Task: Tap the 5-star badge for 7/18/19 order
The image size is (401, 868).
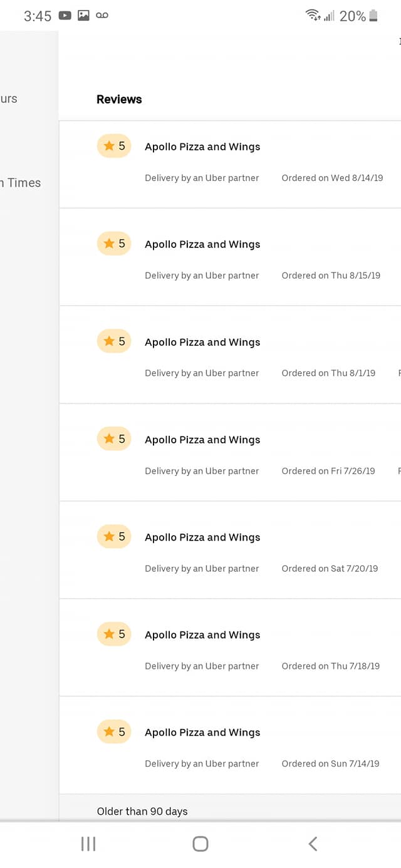Action: coord(114,634)
